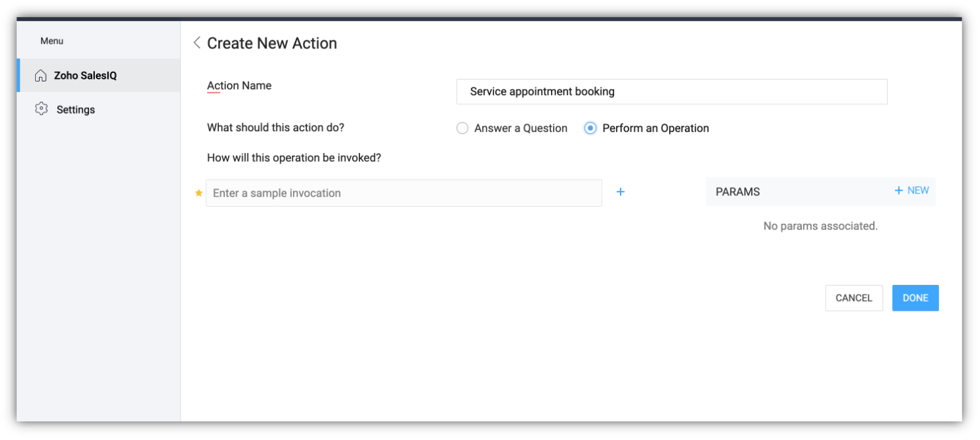
Task: Go back using the arrow beside Create New Action
Action: (x=197, y=43)
